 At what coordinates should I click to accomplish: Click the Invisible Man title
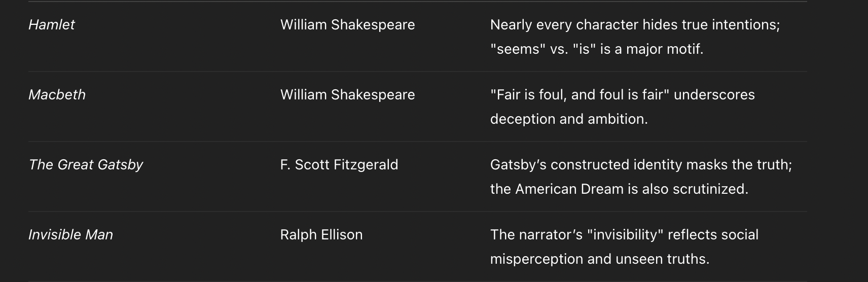coord(70,234)
